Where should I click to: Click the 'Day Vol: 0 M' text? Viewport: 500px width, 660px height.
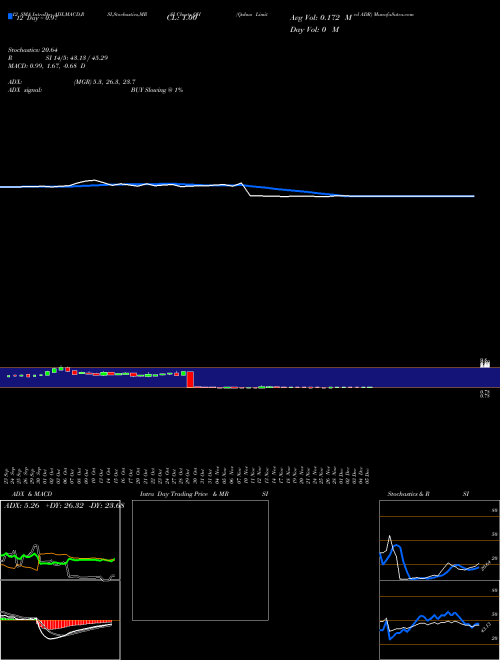tap(314, 30)
